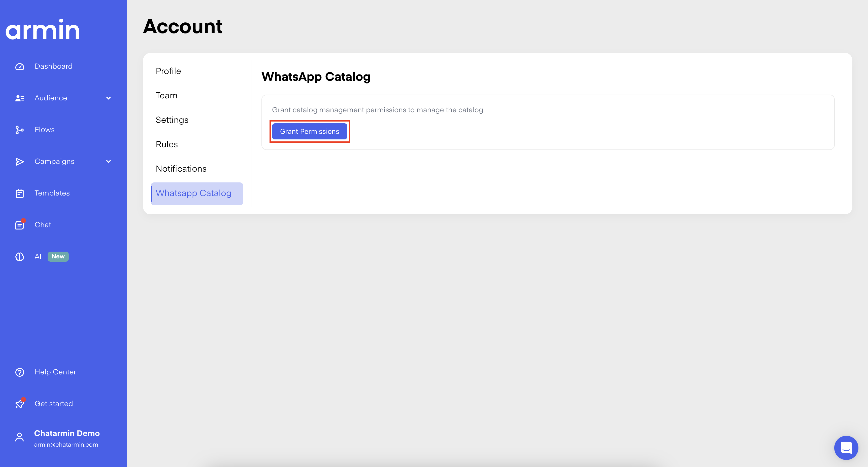Click the Campaigns paper plane icon
The width and height of the screenshot is (868, 467).
point(20,162)
